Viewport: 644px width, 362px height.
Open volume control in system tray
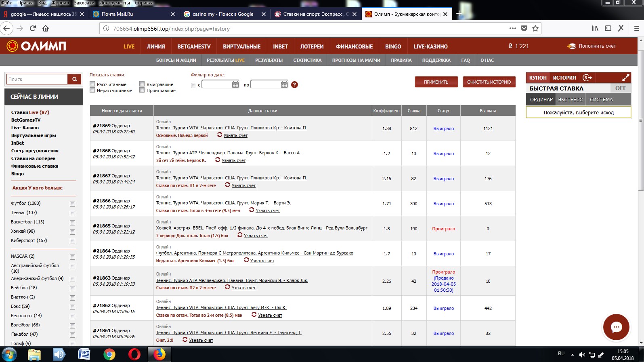(582, 355)
